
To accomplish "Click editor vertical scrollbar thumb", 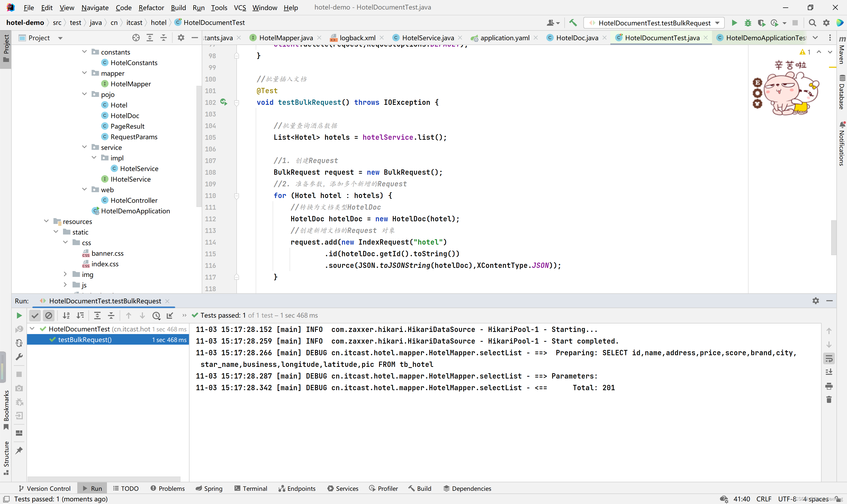I will tap(834, 237).
